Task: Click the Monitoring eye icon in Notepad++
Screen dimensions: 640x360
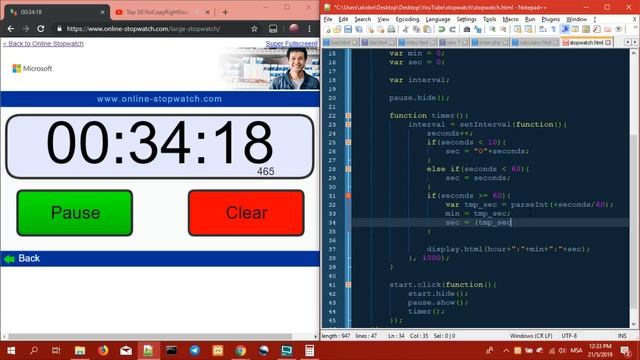Action: 620,29
